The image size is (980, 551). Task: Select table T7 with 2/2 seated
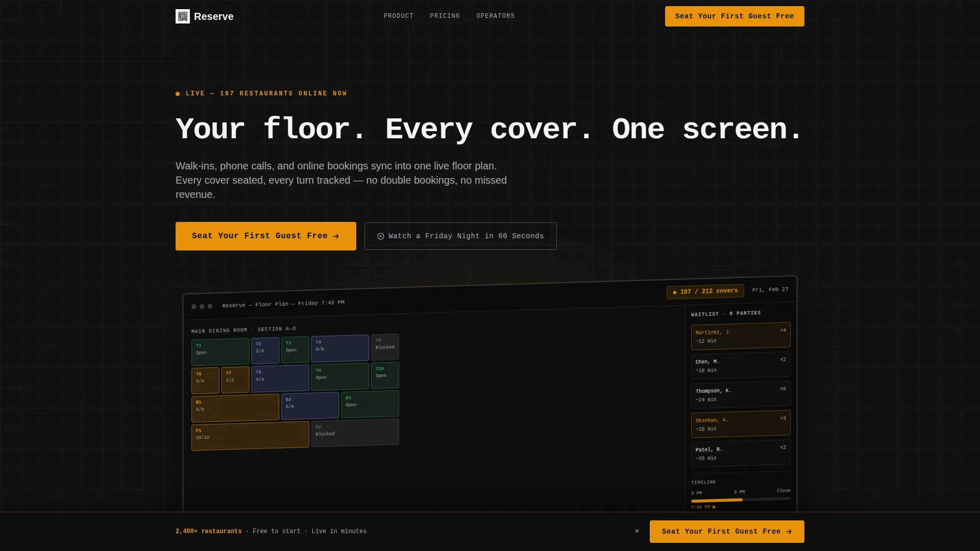click(x=235, y=380)
